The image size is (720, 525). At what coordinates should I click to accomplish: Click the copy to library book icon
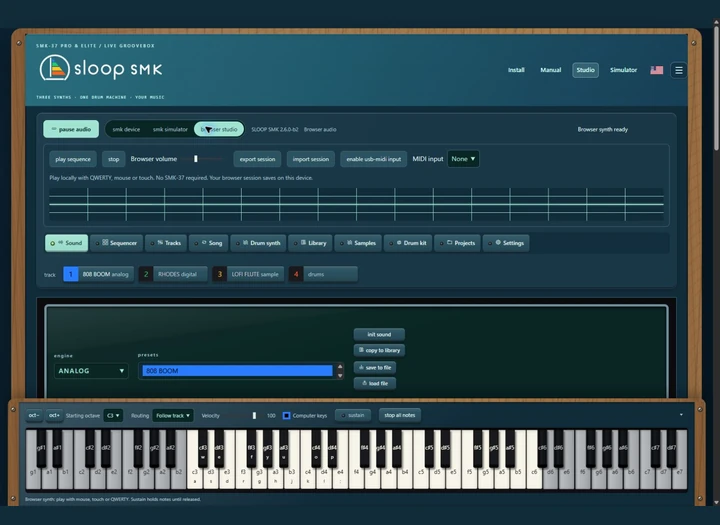pyautogui.click(x=361, y=350)
